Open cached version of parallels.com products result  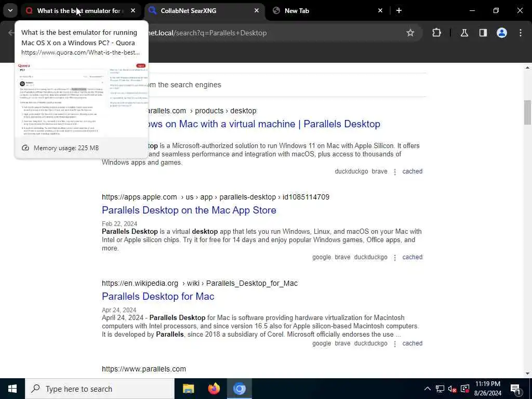(412, 171)
